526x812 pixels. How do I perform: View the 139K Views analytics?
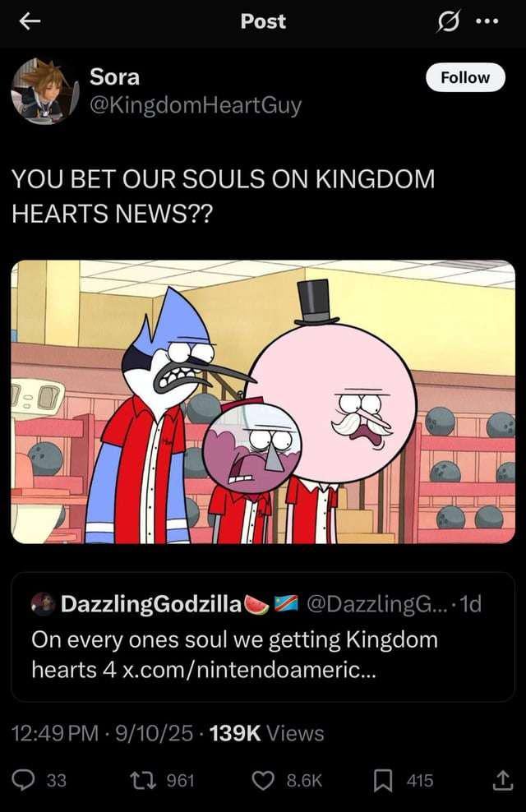pyautogui.click(x=266, y=733)
